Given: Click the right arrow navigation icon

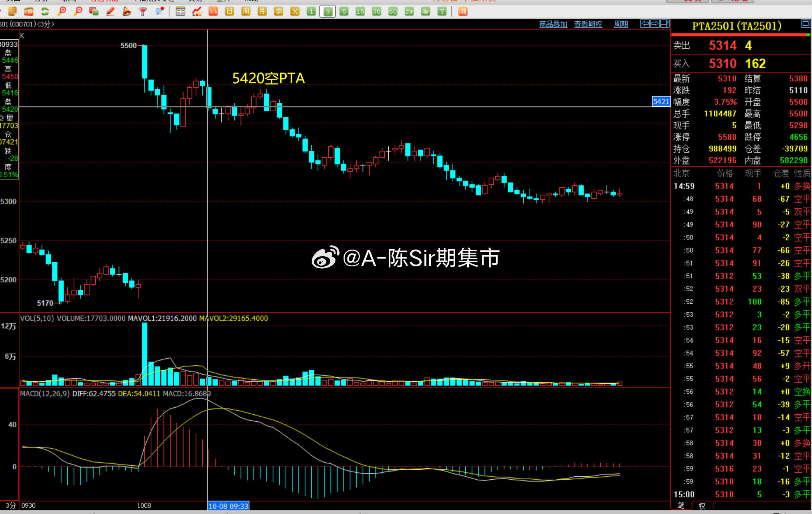Looking at the screenshot, I should tap(655, 24).
